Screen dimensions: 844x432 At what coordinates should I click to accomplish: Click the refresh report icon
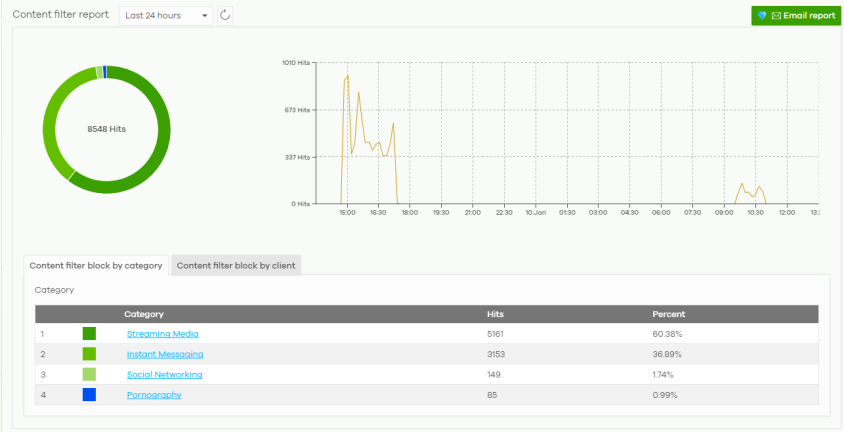[x=225, y=16]
